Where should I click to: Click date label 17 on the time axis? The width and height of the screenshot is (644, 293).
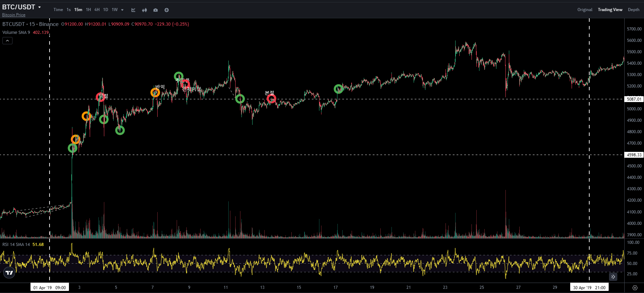point(335,287)
